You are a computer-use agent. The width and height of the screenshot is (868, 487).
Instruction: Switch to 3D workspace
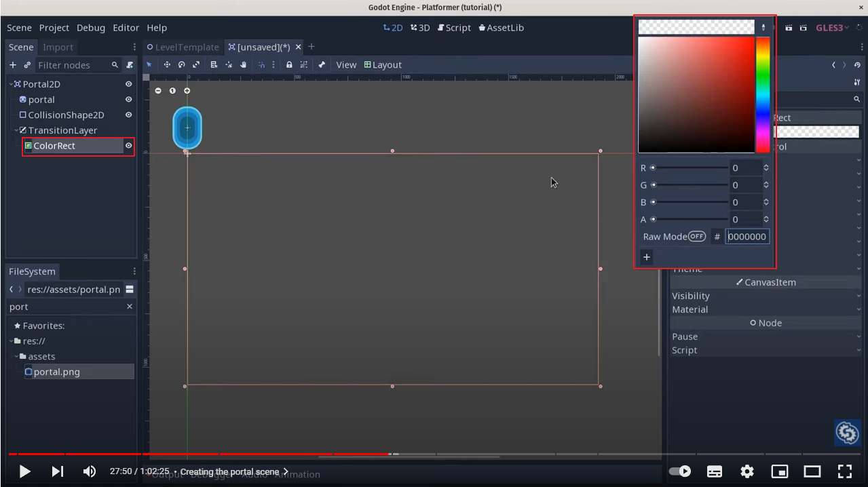(420, 28)
